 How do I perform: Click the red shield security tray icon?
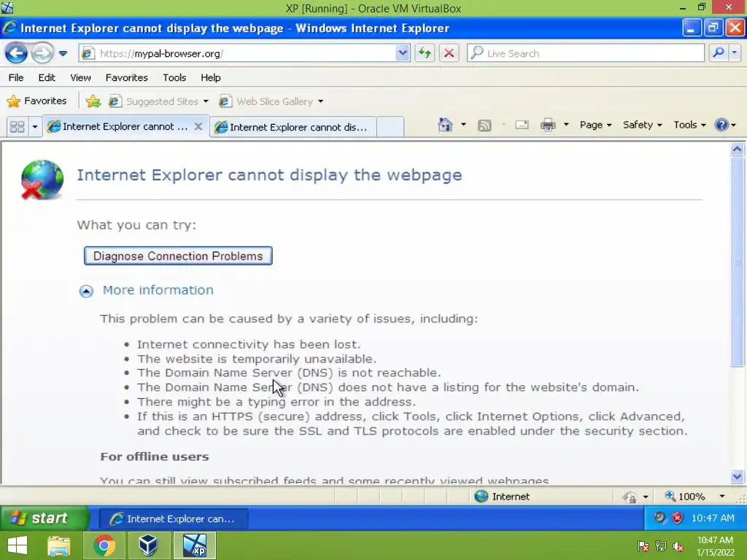pyautogui.click(x=677, y=518)
